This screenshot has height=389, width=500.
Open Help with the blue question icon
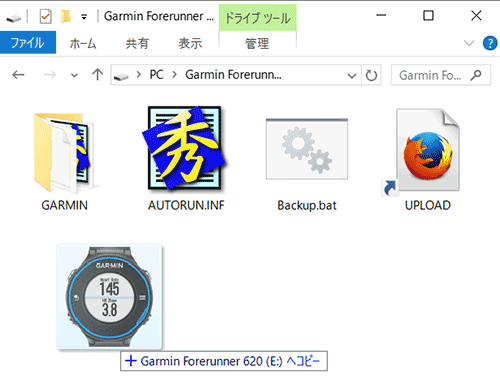[x=490, y=43]
